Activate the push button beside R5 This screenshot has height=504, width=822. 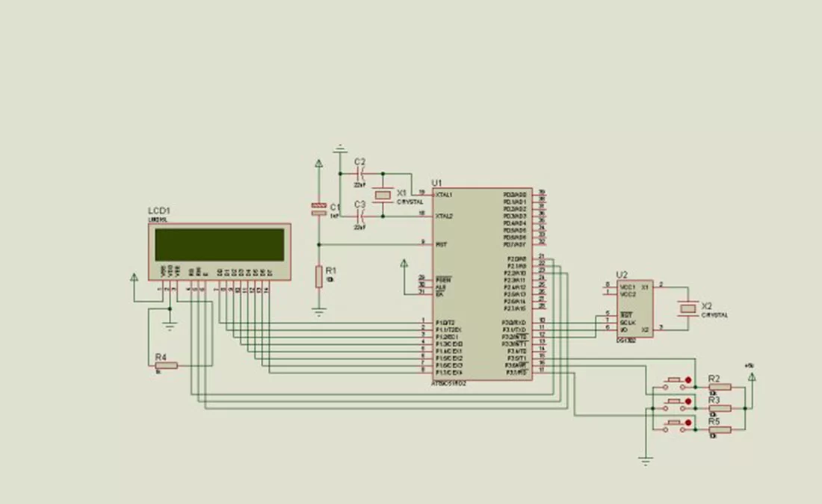click(676, 426)
